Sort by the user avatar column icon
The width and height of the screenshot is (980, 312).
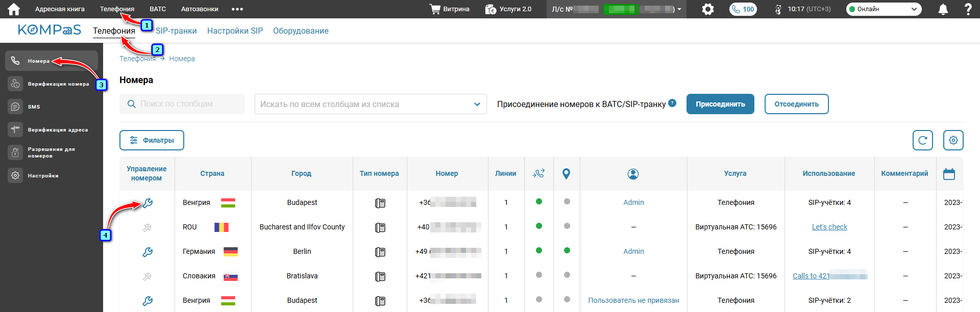point(633,174)
